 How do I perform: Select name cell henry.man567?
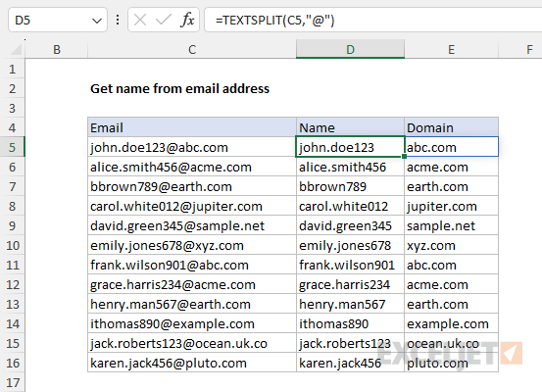coord(350,304)
